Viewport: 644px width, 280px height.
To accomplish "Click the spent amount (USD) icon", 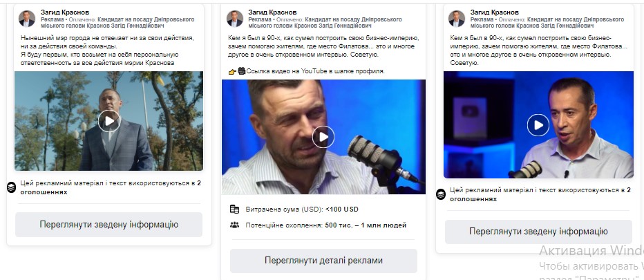I will pos(234,209).
